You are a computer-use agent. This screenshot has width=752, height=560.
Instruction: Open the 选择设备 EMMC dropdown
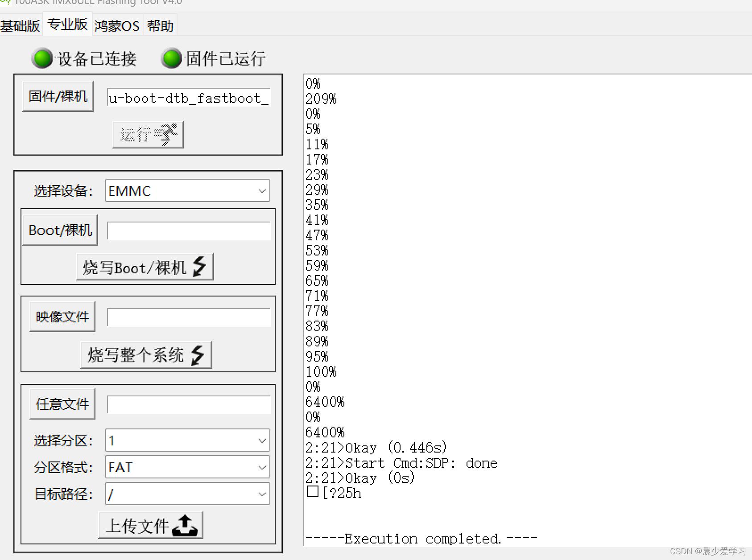pyautogui.click(x=188, y=191)
